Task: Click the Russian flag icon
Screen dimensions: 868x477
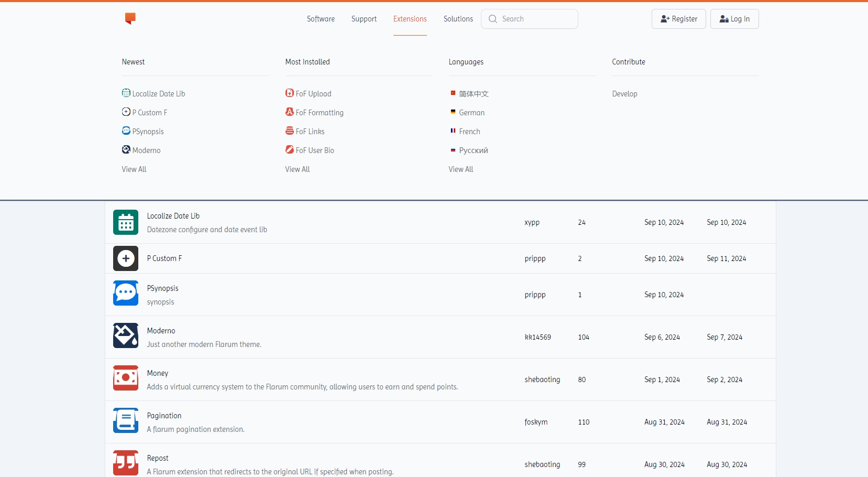Action: (x=453, y=150)
